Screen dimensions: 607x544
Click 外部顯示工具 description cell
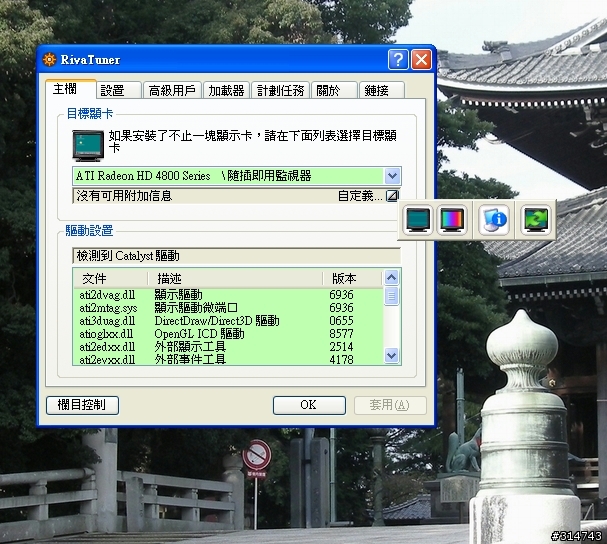tap(190, 347)
